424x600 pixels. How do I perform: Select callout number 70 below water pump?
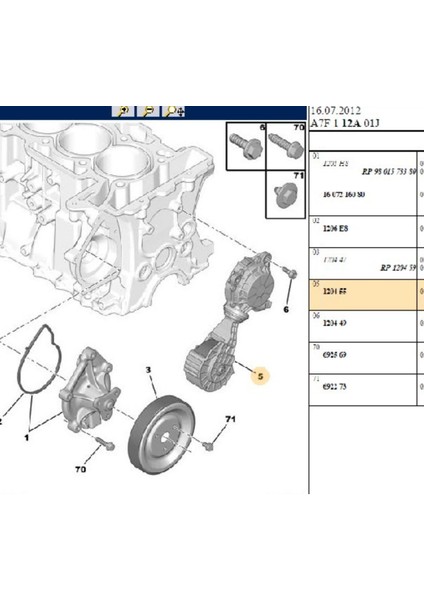[80, 469]
